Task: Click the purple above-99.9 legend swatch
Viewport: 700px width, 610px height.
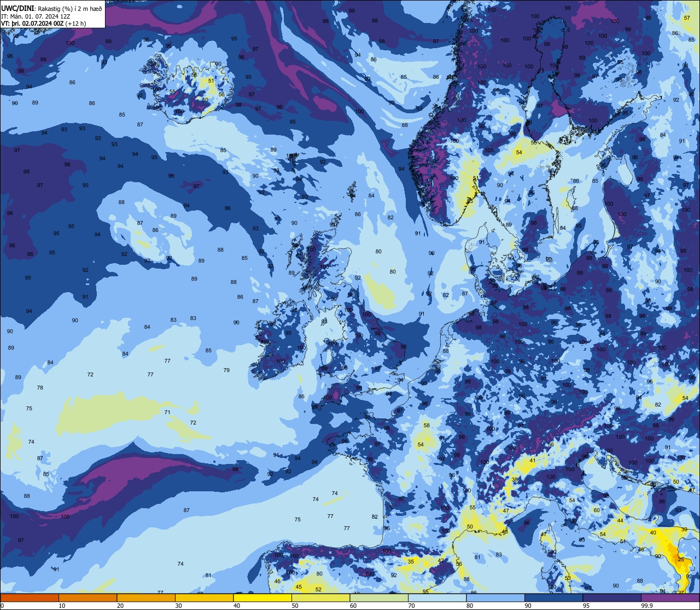Action: click(x=670, y=597)
